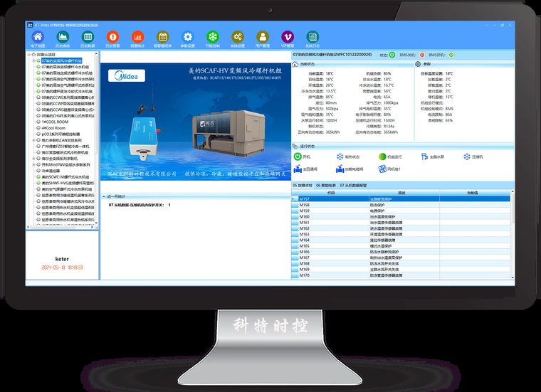Click the 压缩机 snowflake icon
Image resolution: width=541 pixels, height=392 pixels.
(467, 157)
